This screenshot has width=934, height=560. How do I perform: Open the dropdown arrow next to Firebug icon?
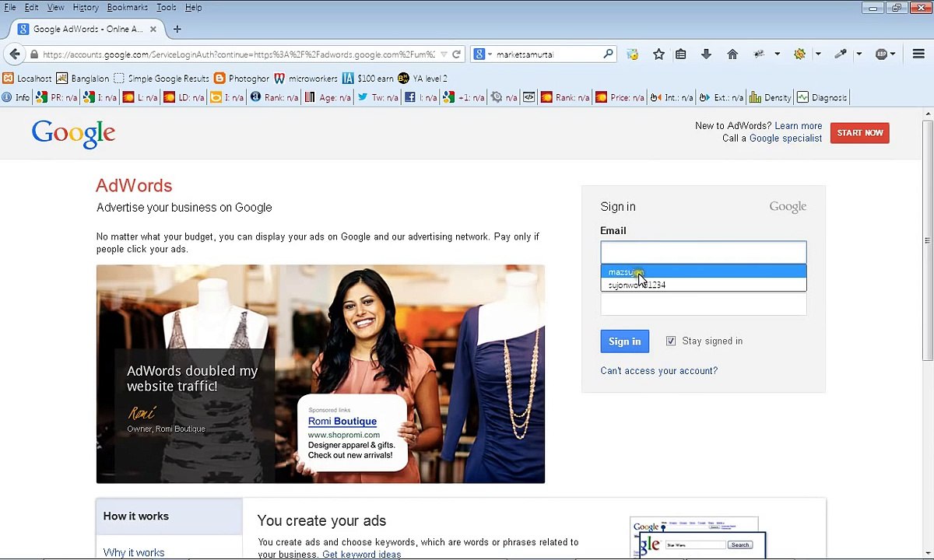tap(777, 54)
